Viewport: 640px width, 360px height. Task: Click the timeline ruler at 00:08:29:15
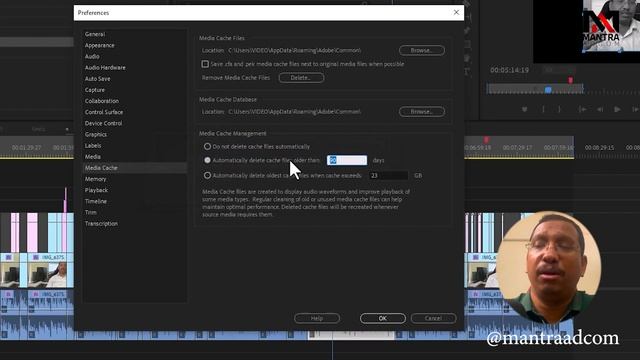coord(599,147)
